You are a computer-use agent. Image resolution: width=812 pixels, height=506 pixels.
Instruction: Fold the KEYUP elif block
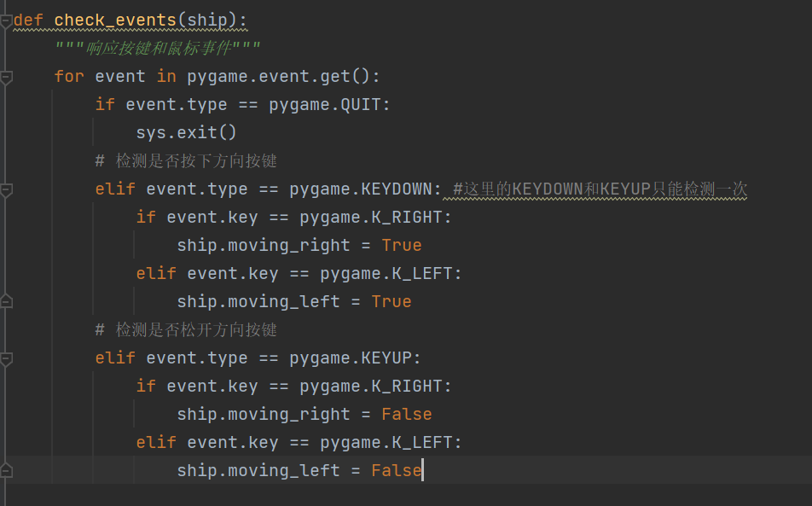pyautogui.click(x=7, y=358)
